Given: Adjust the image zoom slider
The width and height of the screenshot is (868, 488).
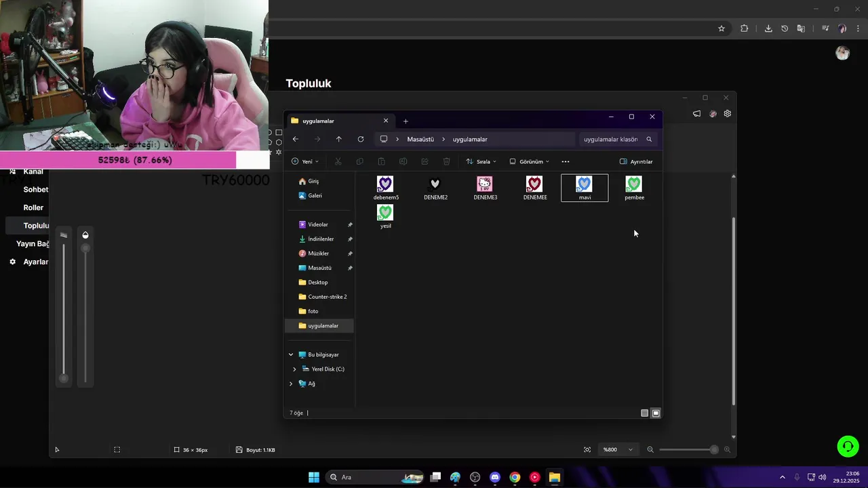Looking at the screenshot, I should [689, 449].
